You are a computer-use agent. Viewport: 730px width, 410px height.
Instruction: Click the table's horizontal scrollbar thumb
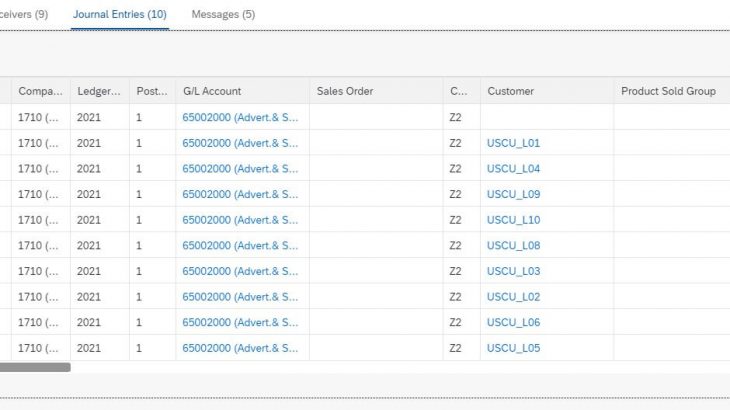point(35,367)
